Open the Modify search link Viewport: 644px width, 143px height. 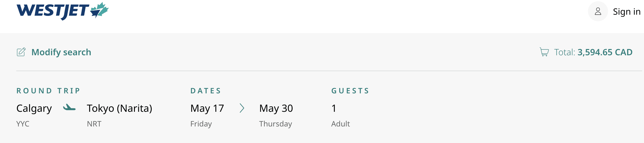tap(61, 52)
